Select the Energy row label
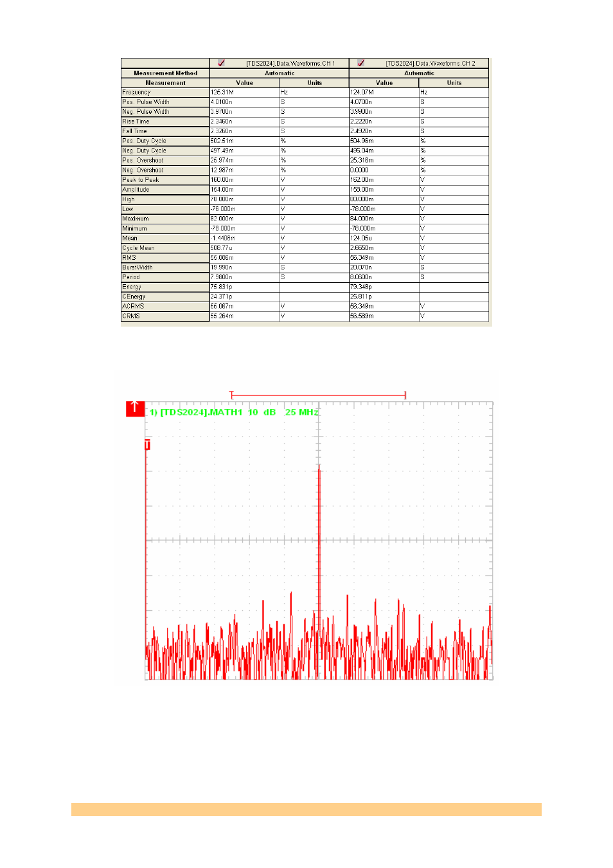This screenshot has width=613, height=868. pyautogui.click(x=165, y=287)
